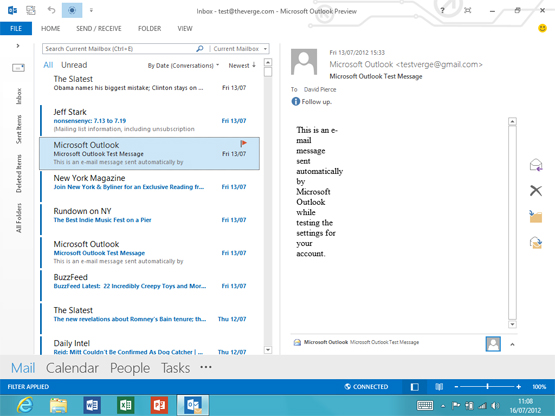Toggle Touch Mode button in title bar
This screenshot has width=555, height=416.
72,10
